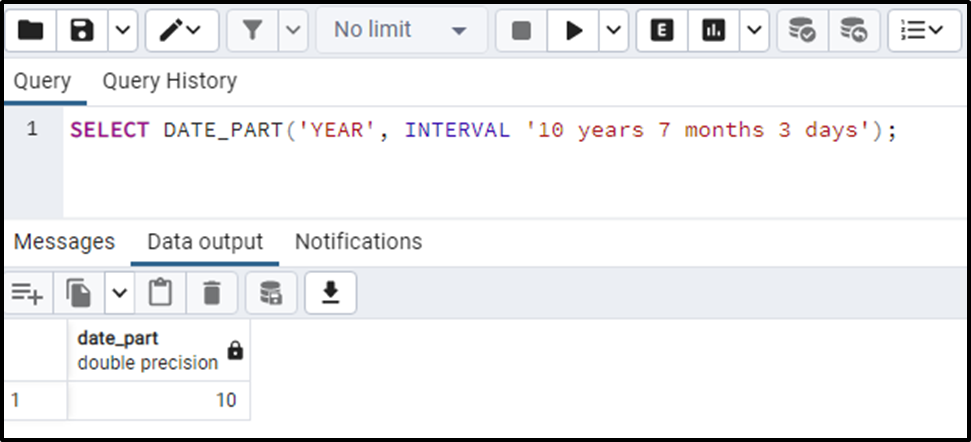Rollback the transaction database icon
The width and height of the screenshot is (971, 442).
(853, 30)
